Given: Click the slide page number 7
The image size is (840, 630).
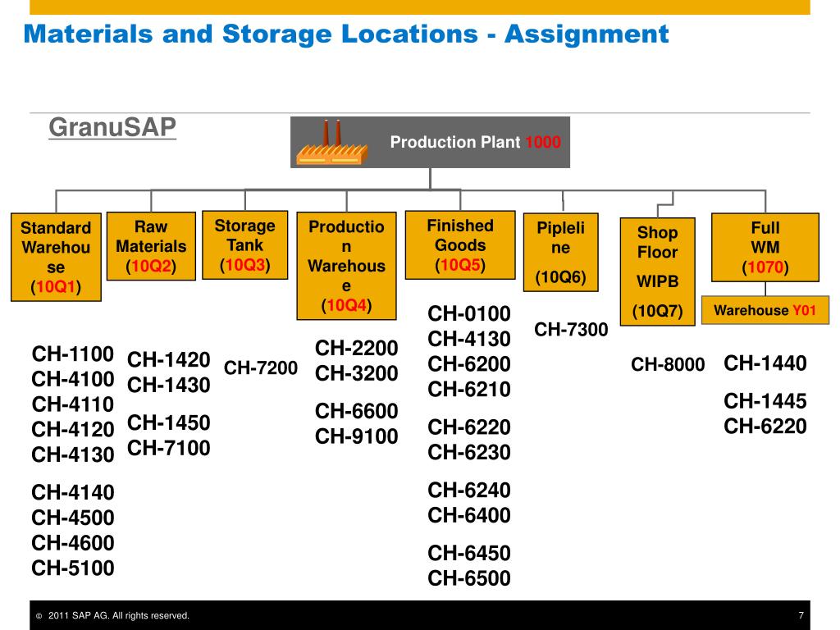Looking at the screenshot, I should pos(801,615).
